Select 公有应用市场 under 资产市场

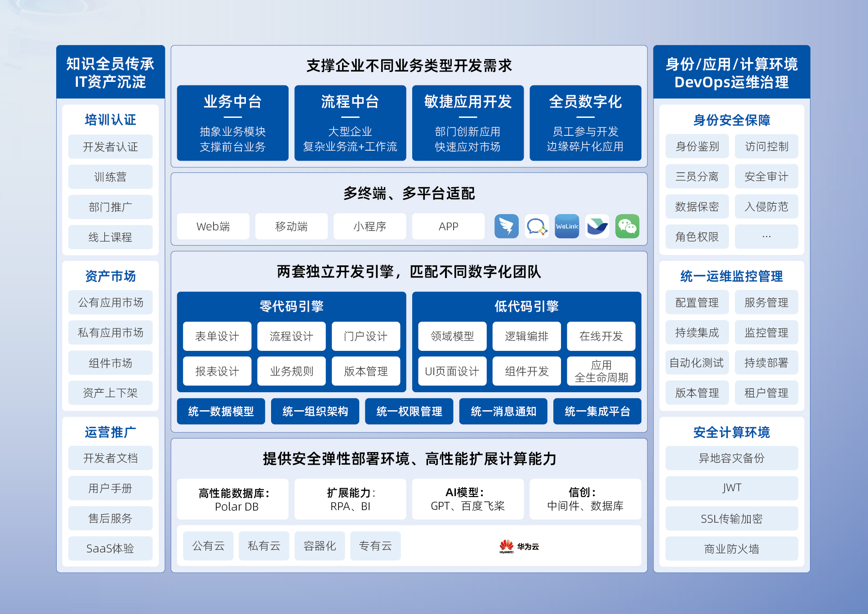(x=110, y=302)
